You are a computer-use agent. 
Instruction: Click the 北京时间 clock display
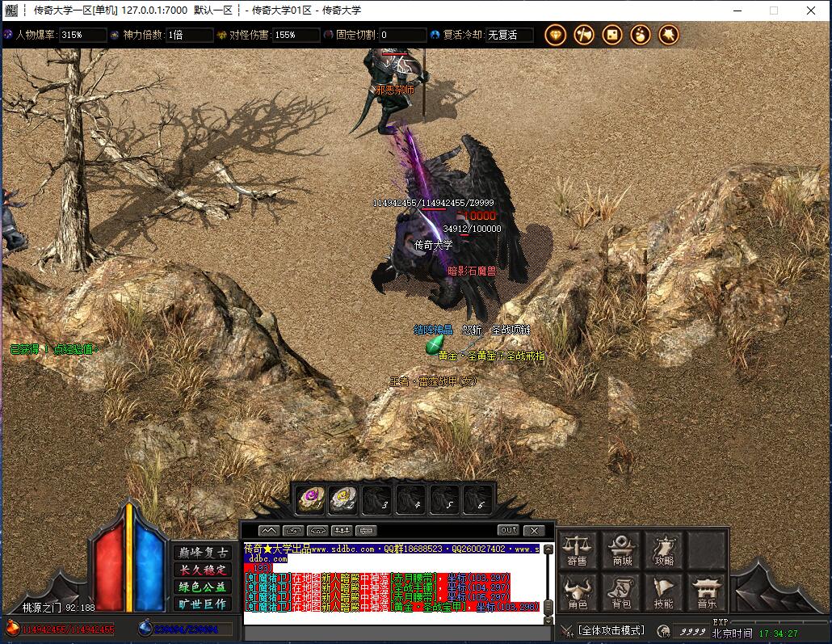[754, 633]
